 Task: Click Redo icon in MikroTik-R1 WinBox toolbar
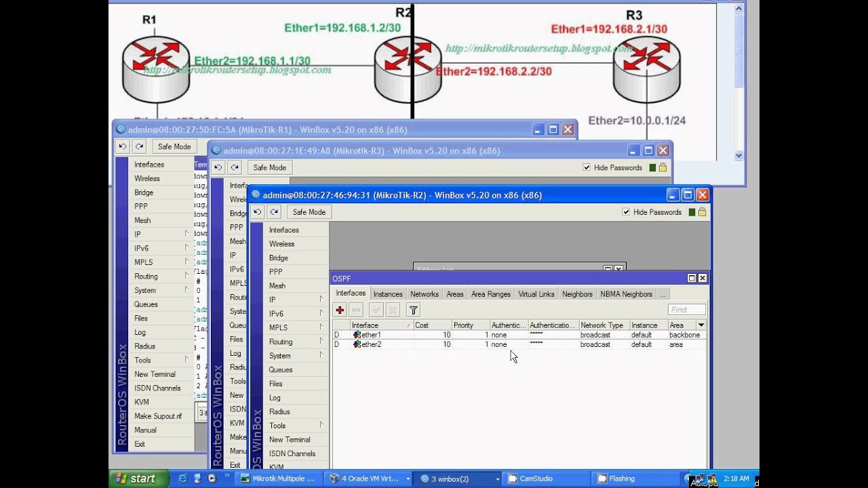[x=139, y=146]
